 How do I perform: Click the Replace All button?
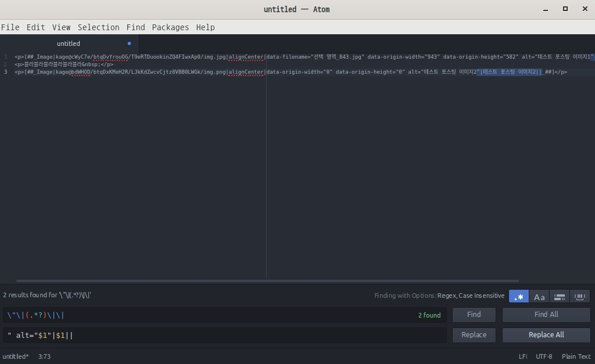546,335
